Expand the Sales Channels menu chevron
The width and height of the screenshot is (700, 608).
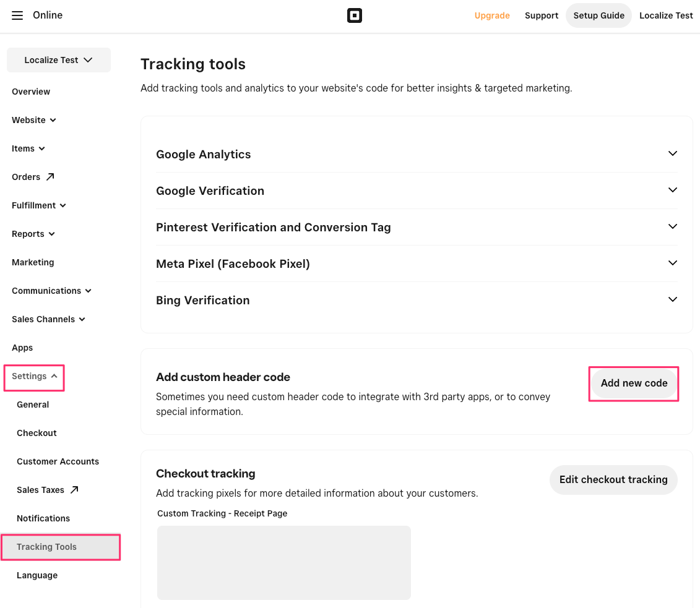coord(82,319)
